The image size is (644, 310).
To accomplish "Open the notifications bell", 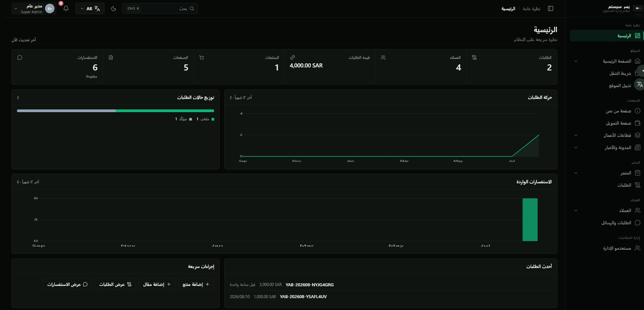I will (x=66, y=8).
